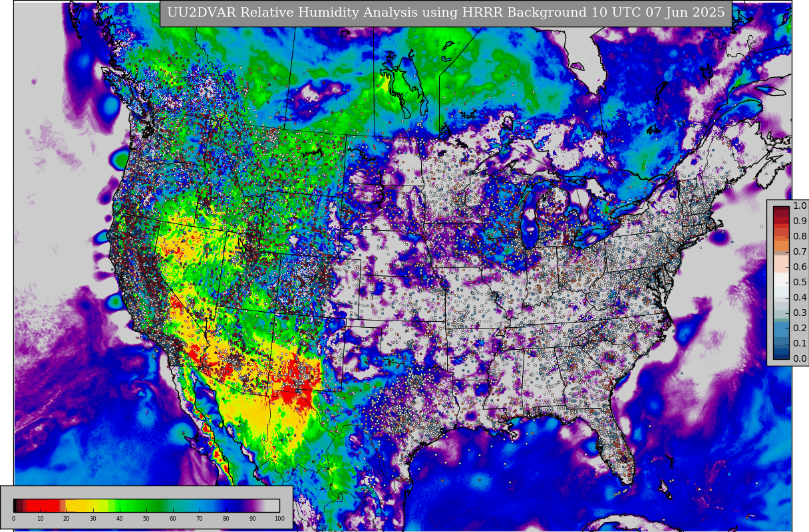Click the 0.3 label on the right legend

[x=800, y=313]
